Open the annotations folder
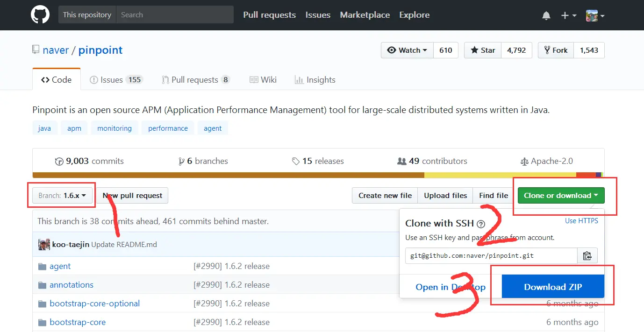This screenshot has height=332, width=644. point(72,285)
